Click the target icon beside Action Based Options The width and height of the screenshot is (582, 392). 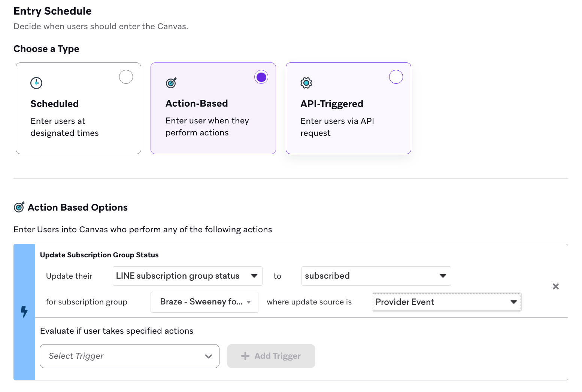(x=19, y=207)
